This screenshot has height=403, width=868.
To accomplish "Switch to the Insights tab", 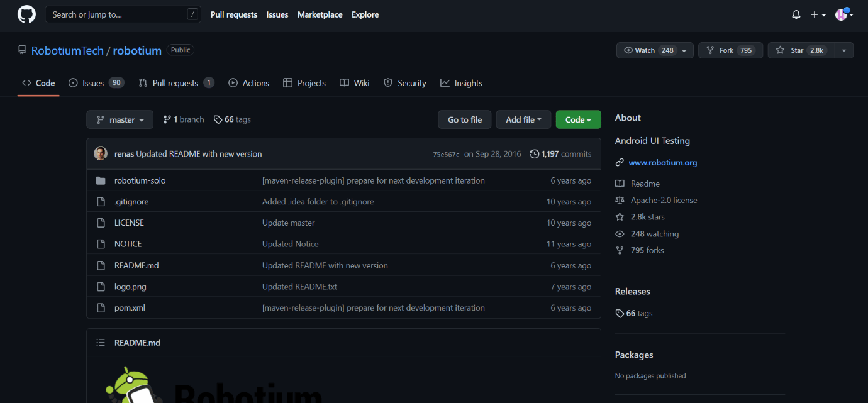I will pyautogui.click(x=461, y=83).
